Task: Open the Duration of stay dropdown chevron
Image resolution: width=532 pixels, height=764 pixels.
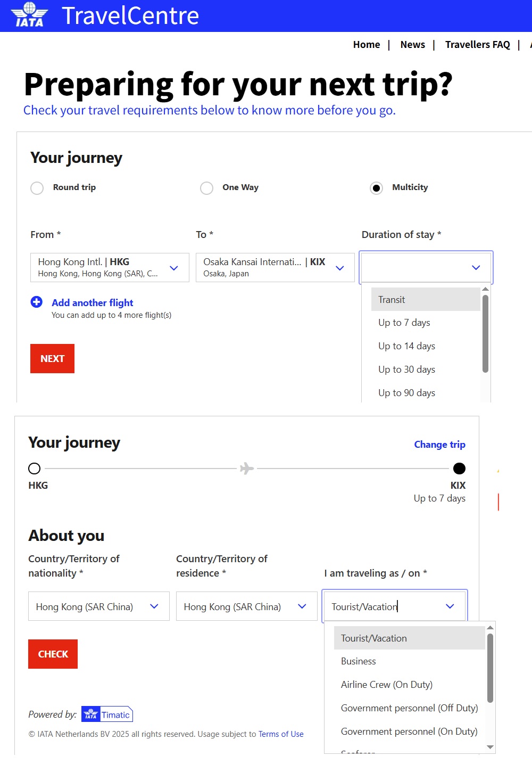Action: [x=476, y=267]
